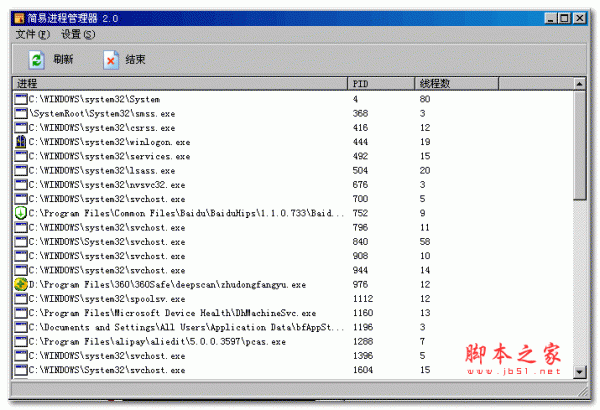Sort by the 线程数 column header
Screen dimensions: 600x410
coord(456,83)
